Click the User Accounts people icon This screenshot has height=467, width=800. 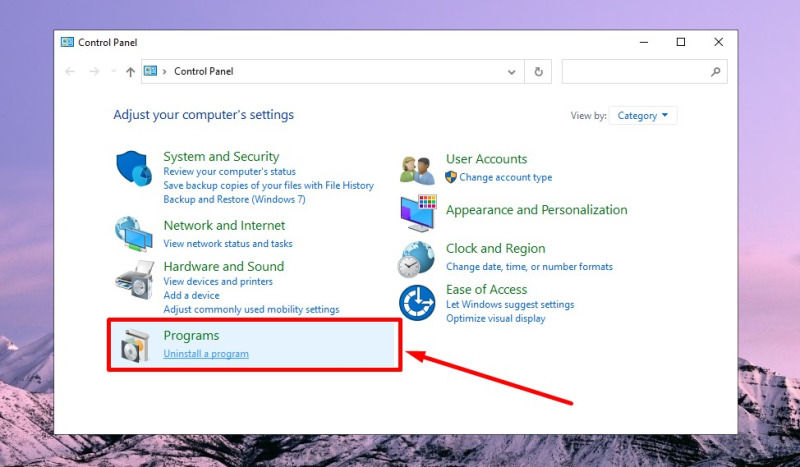417,168
